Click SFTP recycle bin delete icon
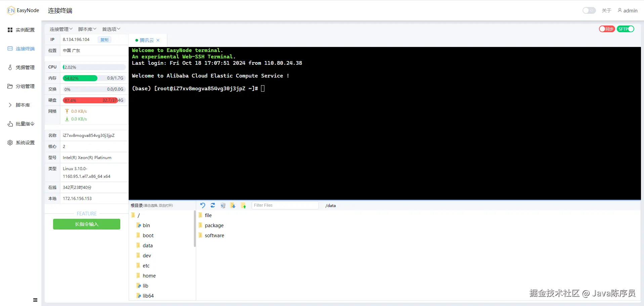The width and height of the screenshot is (644, 306). click(x=223, y=205)
